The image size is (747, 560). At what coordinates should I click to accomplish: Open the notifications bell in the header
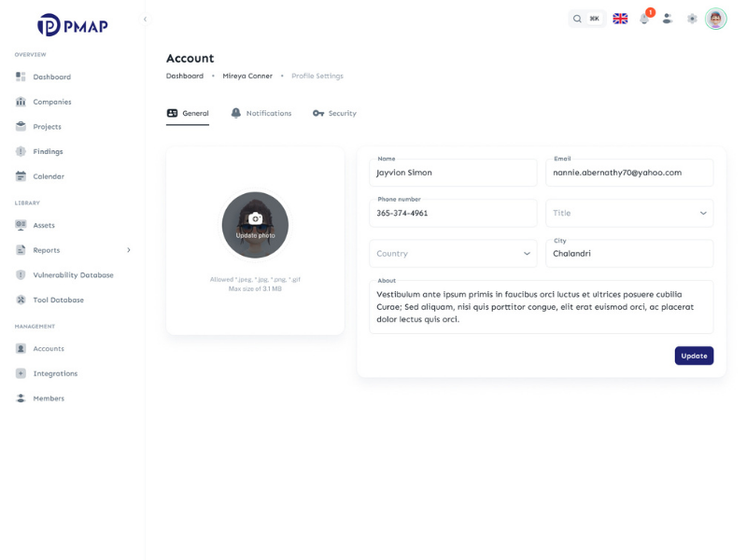pos(644,19)
